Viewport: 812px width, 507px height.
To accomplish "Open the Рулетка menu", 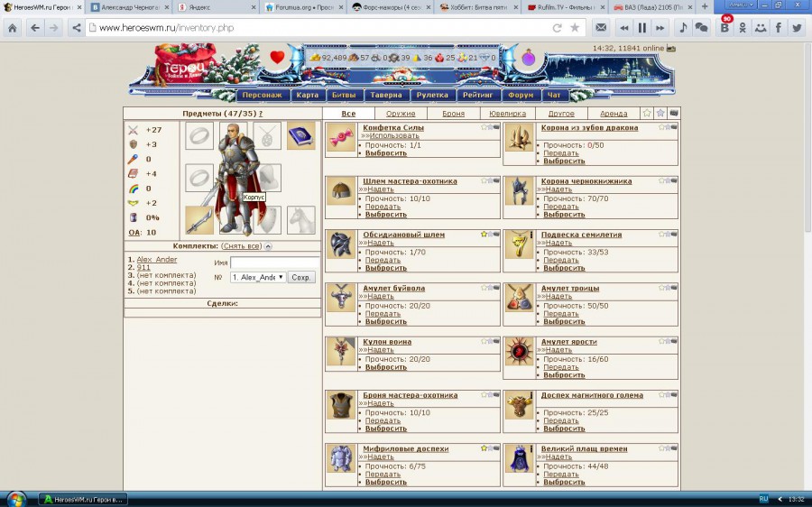I will (x=432, y=96).
